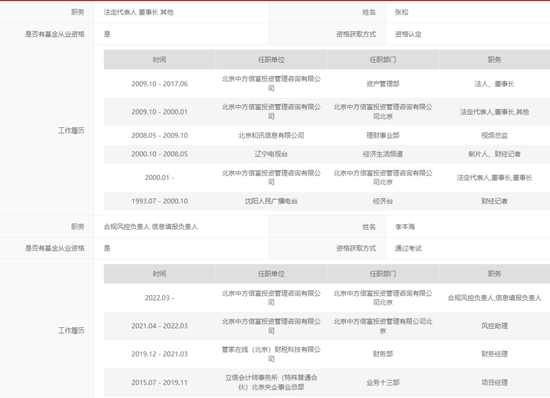Screen dimensions: 550x398
Task: Click the employer cell in the 2022.03 row
Action: [271, 298]
